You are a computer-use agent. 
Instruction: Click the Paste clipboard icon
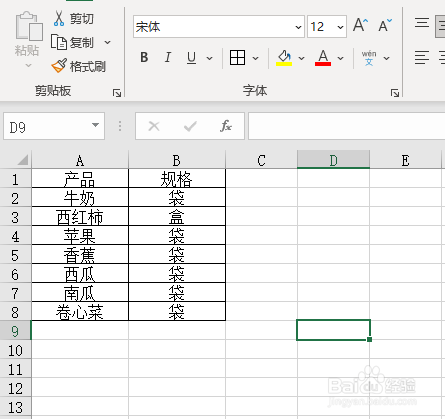[29, 26]
